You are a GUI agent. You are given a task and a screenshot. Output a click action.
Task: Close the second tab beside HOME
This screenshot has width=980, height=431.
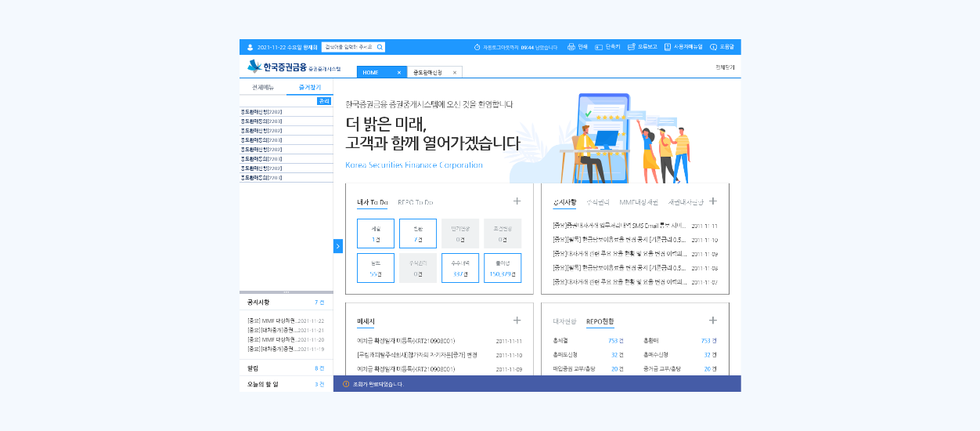(455, 72)
